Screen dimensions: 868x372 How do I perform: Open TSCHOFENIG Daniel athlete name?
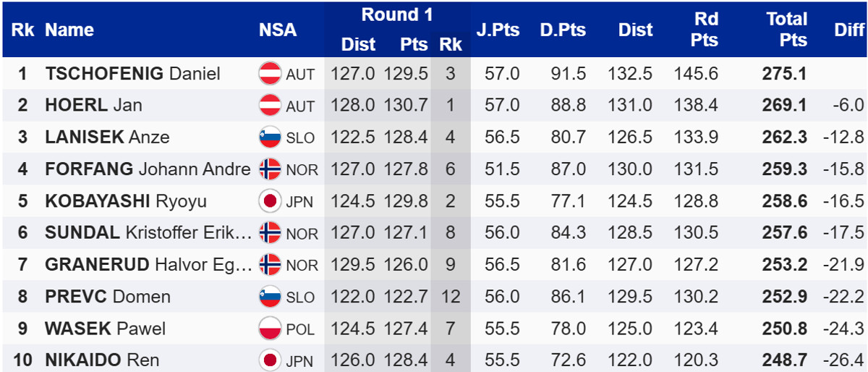pyautogui.click(x=132, y=74)
